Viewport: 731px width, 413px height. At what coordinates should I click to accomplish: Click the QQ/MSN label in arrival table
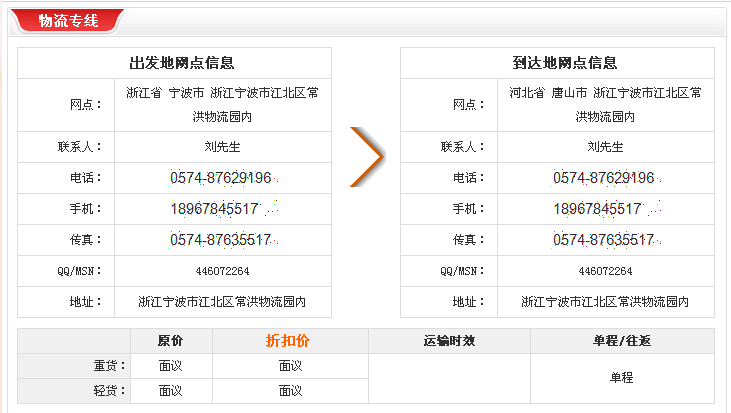(x=462, y=271)
